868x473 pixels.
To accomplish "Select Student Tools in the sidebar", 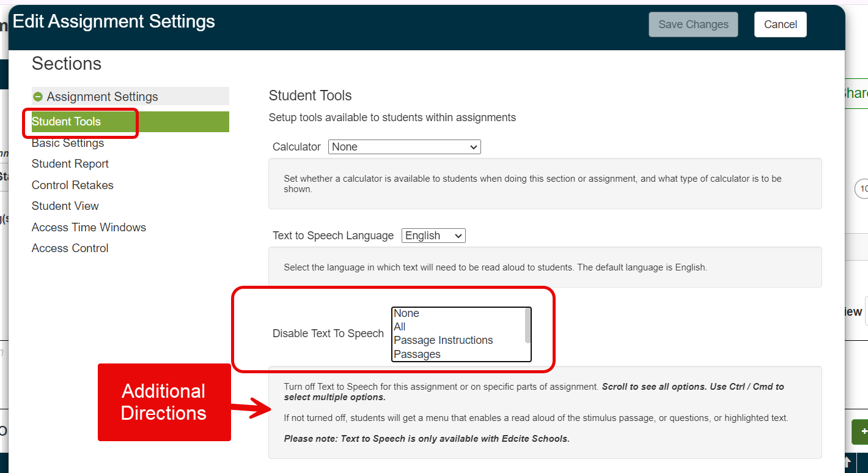I will pos(130,122).
